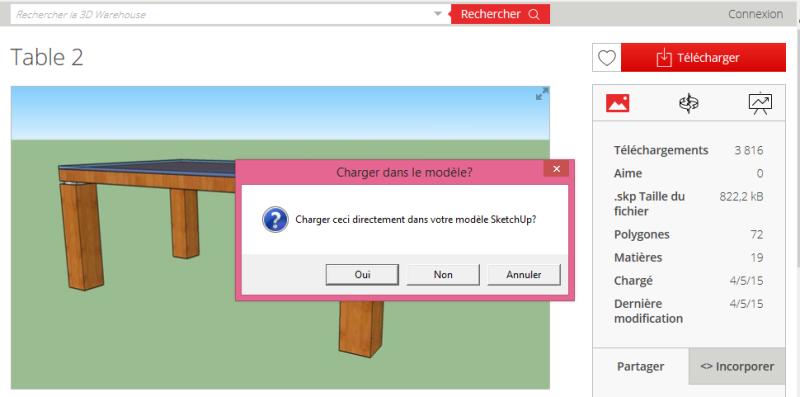Open the search box dropdown arrow
Screen dimensions: 800x397
click(x=437, y=14)
